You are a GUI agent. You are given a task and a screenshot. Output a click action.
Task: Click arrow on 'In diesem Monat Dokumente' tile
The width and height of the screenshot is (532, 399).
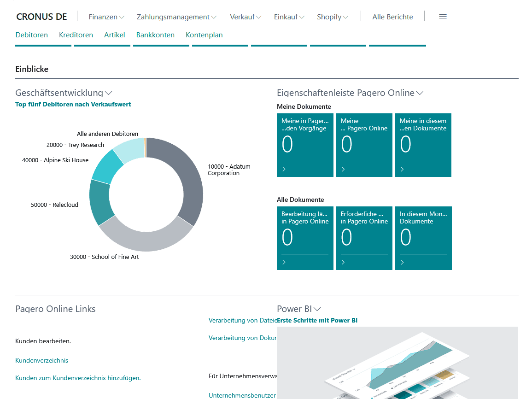[x=402, y=262]
